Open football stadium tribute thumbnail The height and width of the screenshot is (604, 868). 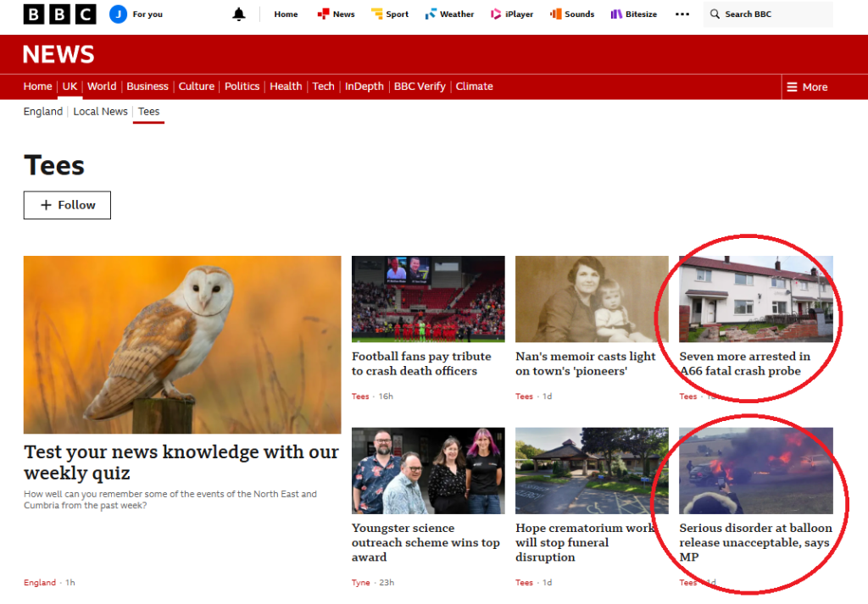click(428, 299)
